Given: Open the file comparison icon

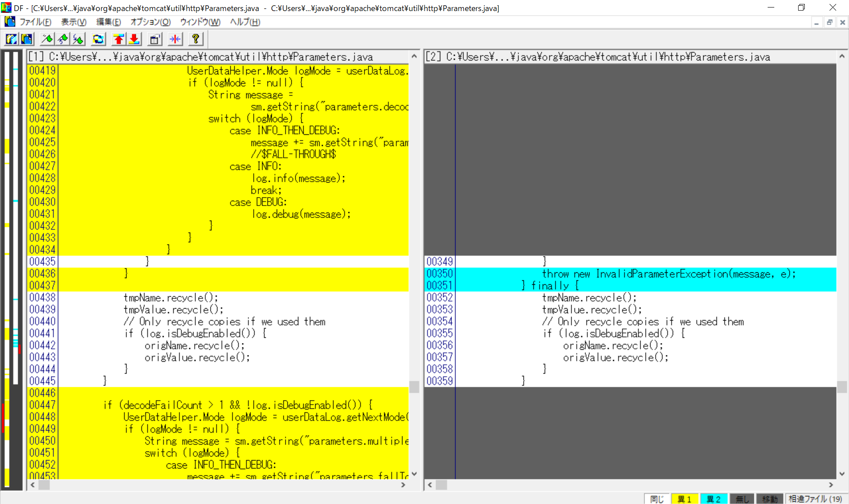Looking at the screenshot, I should tap(11, 39).
